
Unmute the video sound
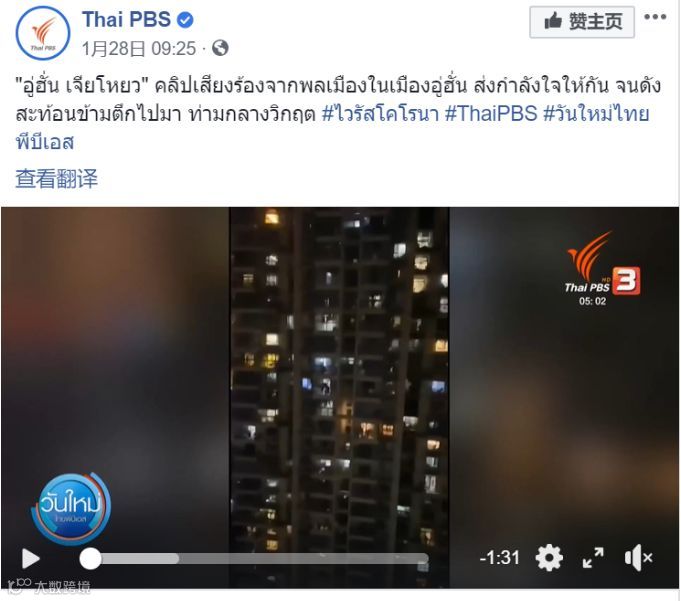point(638,558)
